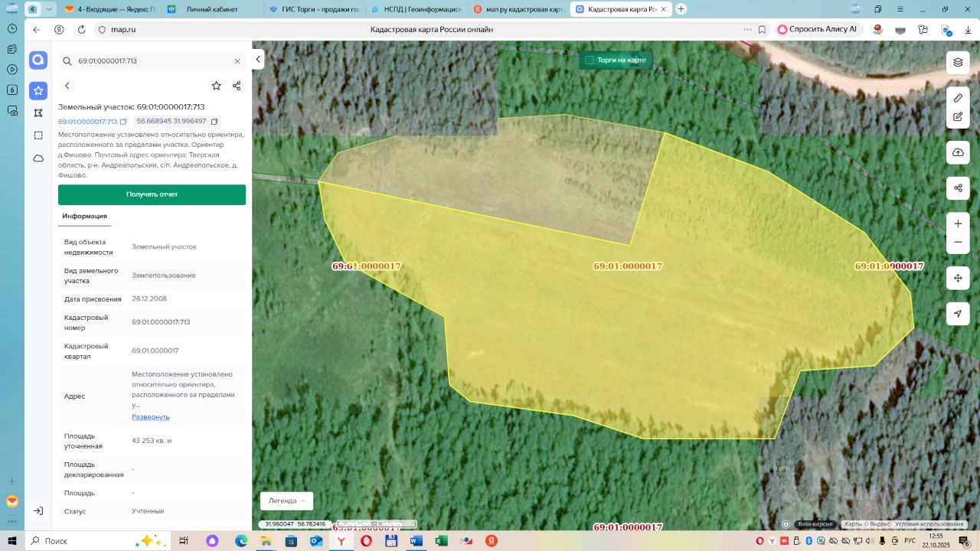The image size is (980, 551).
Task: Open browser history in side panel
Action: (12, 28)
